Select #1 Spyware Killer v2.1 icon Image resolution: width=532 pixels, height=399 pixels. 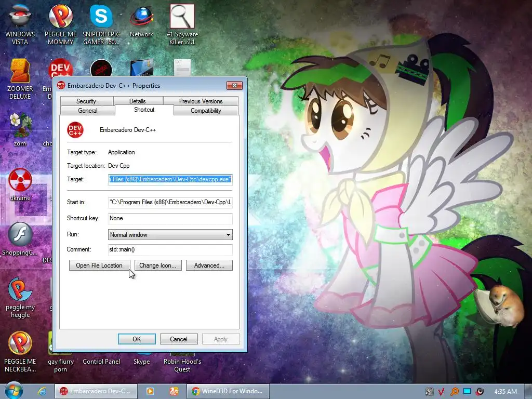(x=182, y=24)
